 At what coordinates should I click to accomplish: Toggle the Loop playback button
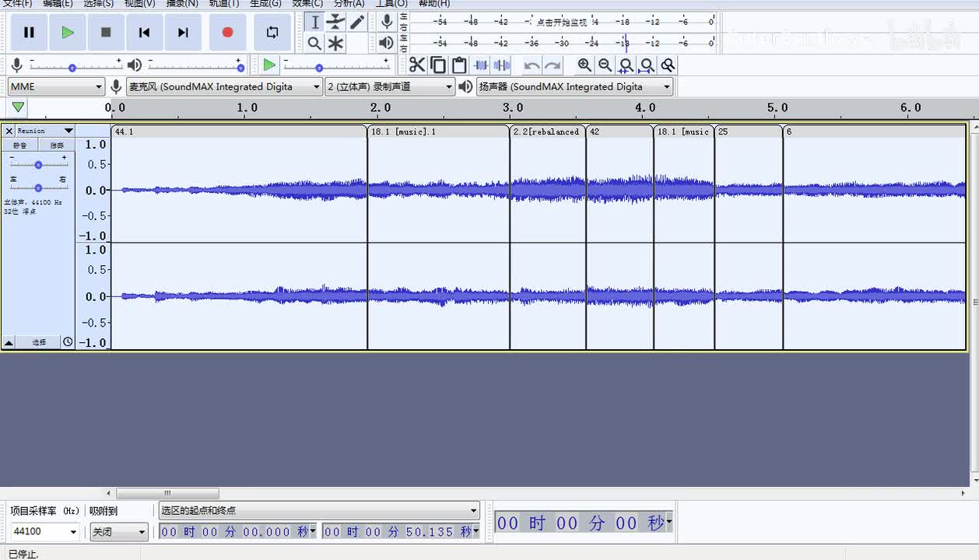click(x=272, y=32)
